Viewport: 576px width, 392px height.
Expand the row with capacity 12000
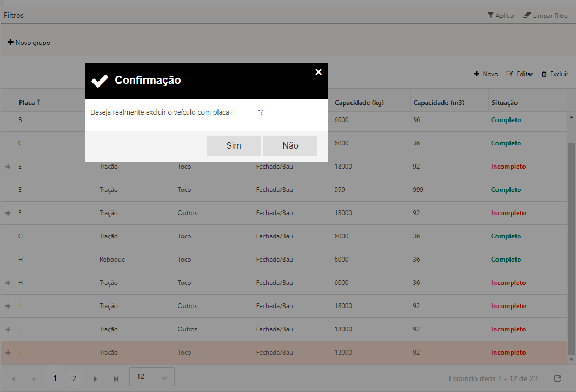(8, 353)
